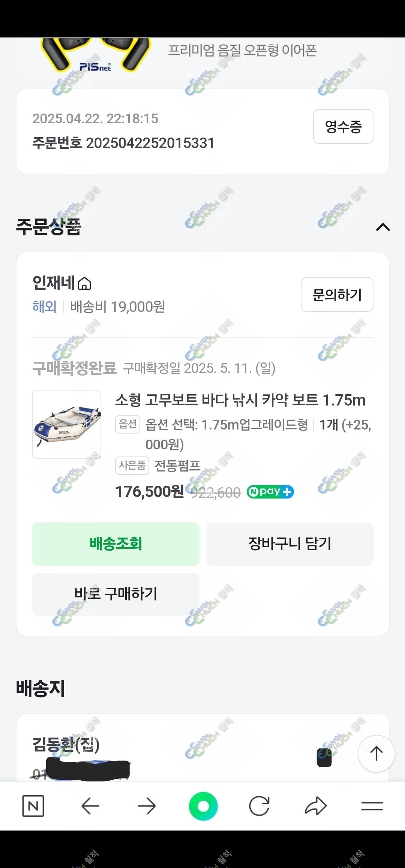This screenshot has width=405, height=868.
Task: Open store home icon beside 인재네
Action: click(84, 284)
